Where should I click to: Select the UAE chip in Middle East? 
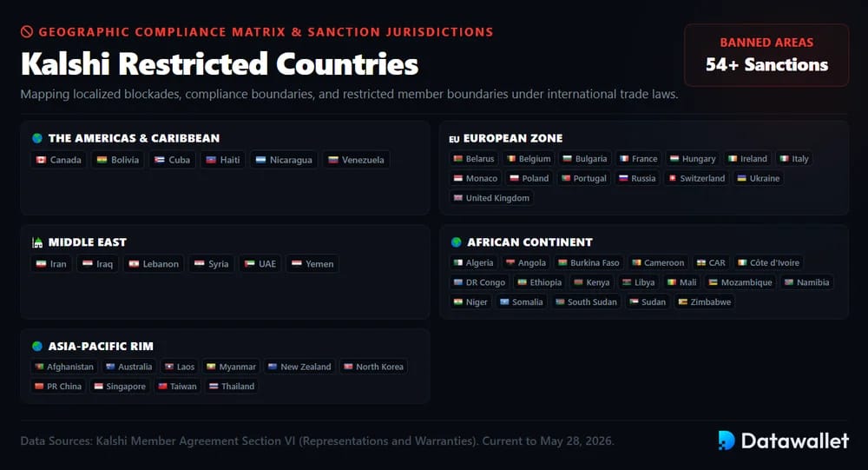click(260, 264)
